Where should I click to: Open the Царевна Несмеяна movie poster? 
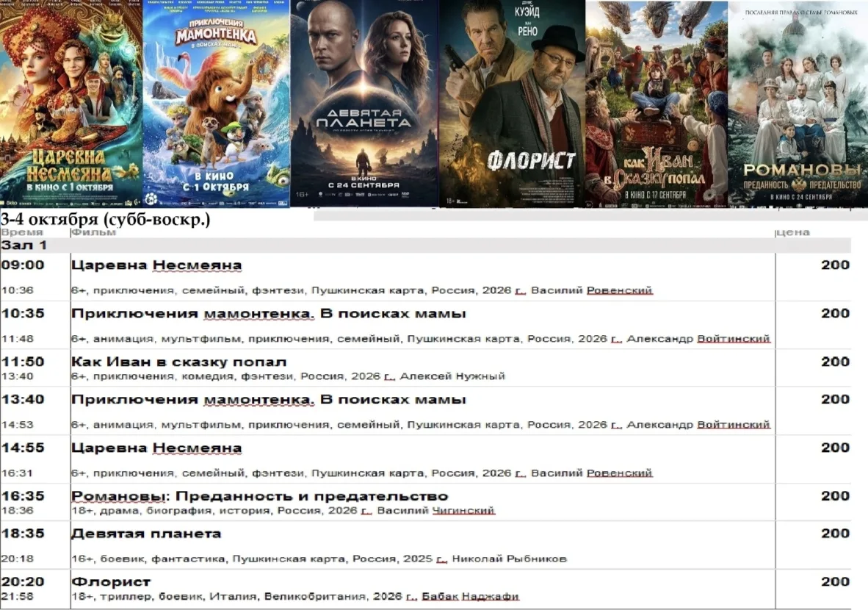pos(71,104)
